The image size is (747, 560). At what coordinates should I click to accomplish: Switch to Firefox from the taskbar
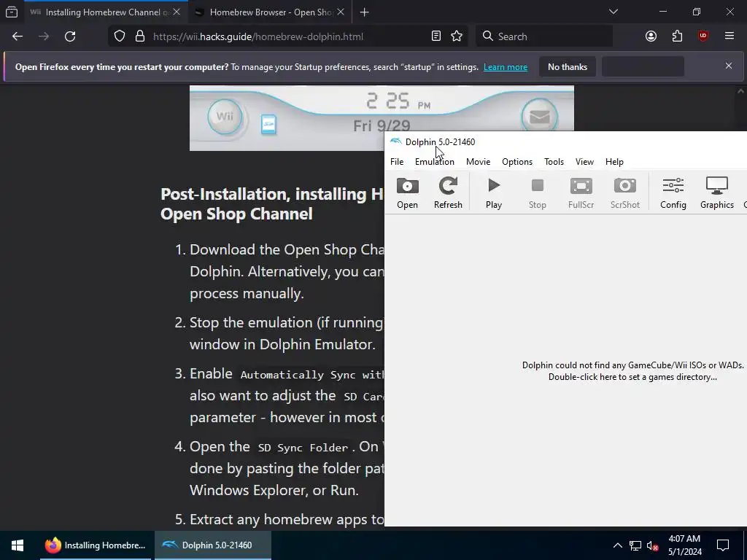95,545
